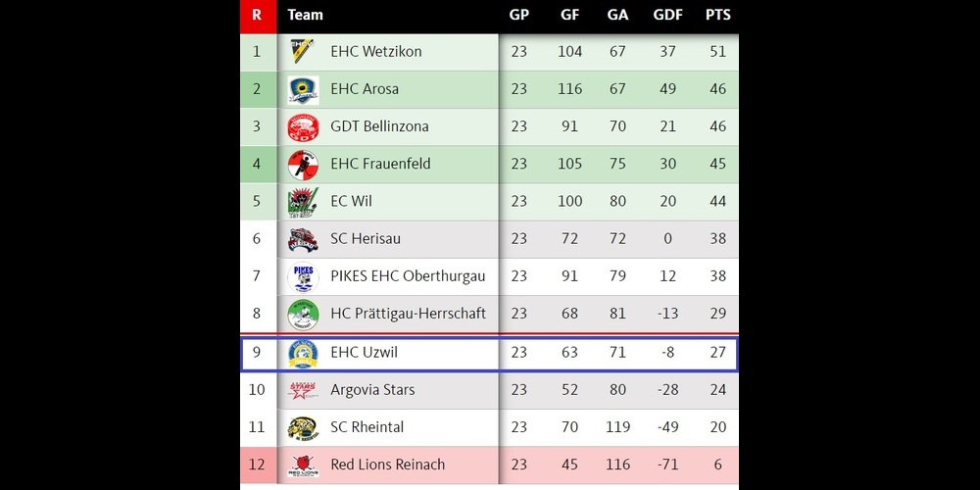Select the Team column header

pyautogui.click(x=306, y=15)
